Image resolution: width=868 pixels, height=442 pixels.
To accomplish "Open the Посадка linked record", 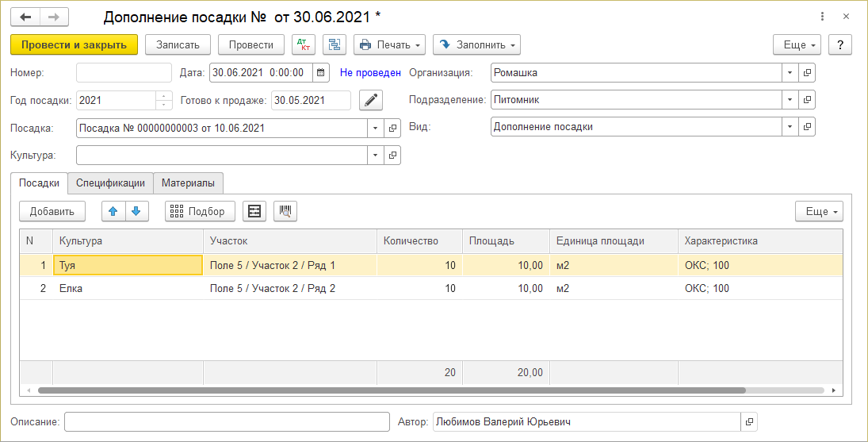I will pos(392,128).
